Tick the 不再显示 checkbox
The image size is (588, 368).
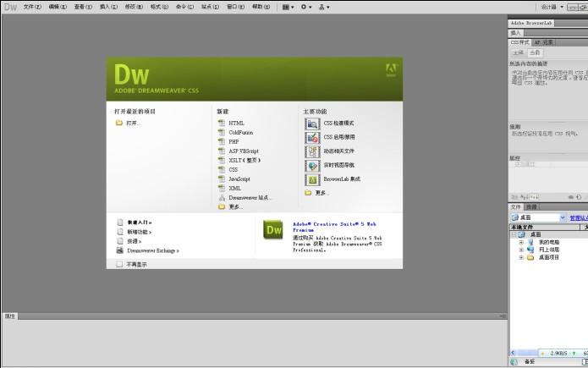pyautogui.click(x=119, y=264)
